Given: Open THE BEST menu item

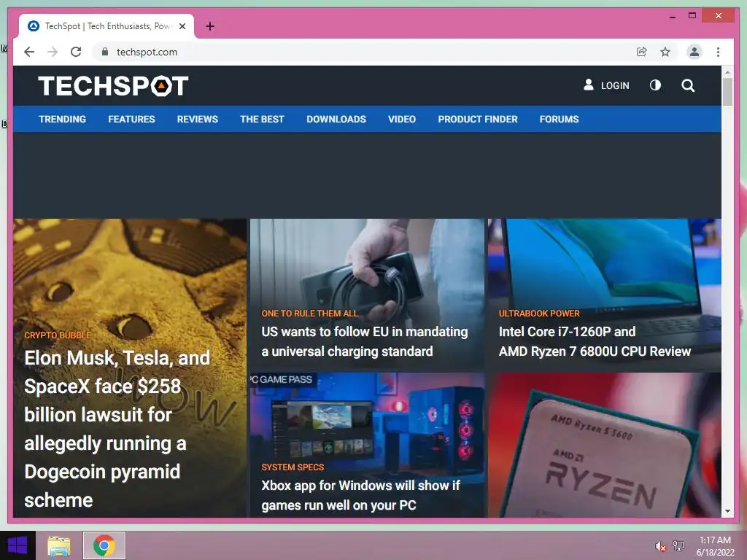Looking at the screenshot, I should click(x=262, y=119).
